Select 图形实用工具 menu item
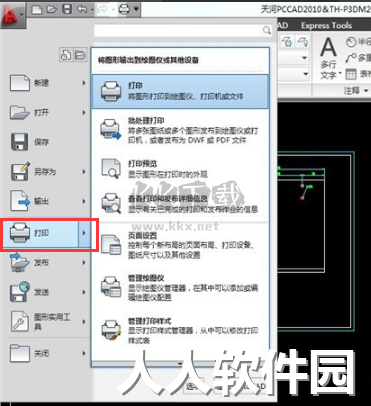The width and height of the screenshot is (371, 406). click(x=47, y=321)
